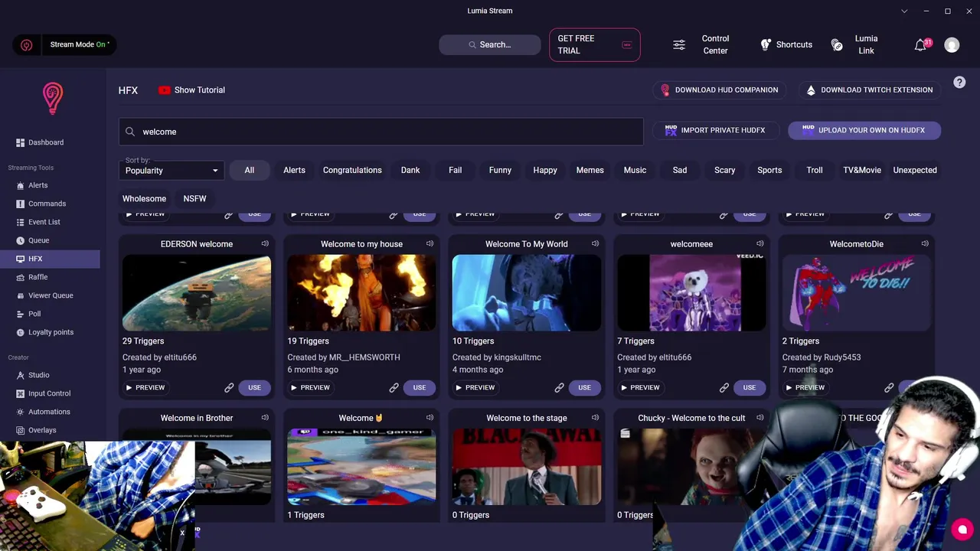This screenshot has width=980, height=551.
Task: Toggle sound icon on EDERSON welcome card
Action: click(265, 244)
